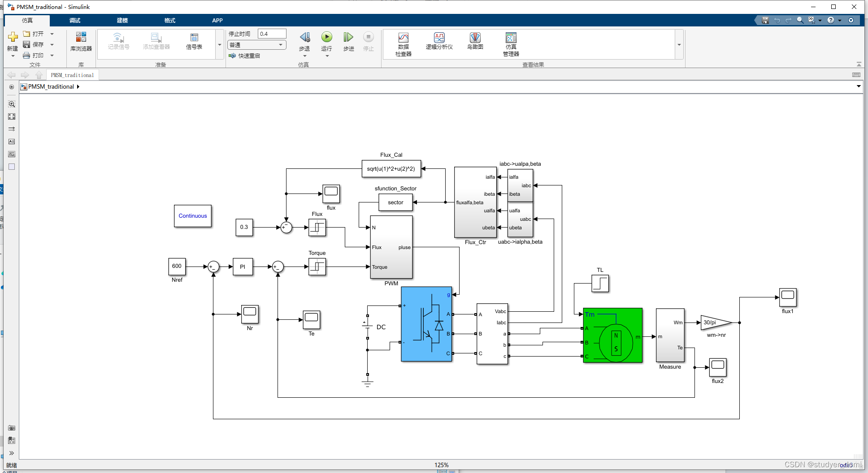Open the Simulink Library Browser
This screenshot has width=868, height=473.
(81, 43)
